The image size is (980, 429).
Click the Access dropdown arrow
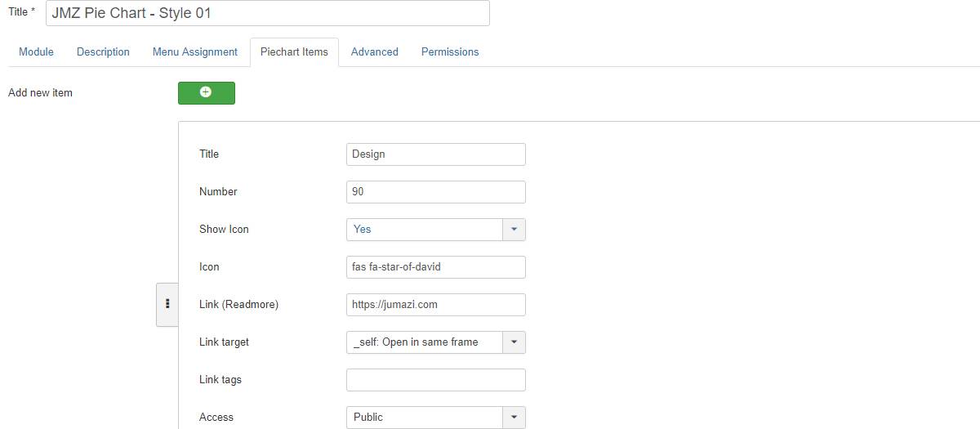(x=514, y=418)
